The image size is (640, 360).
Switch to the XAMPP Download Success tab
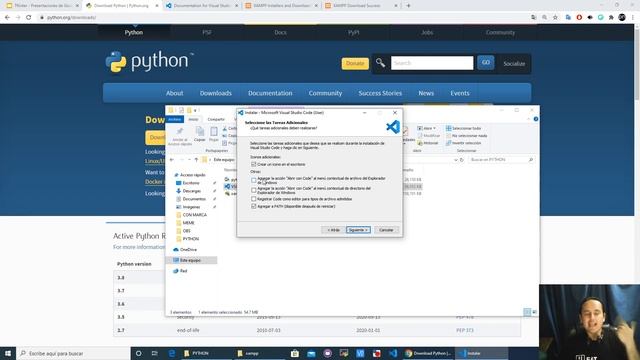(x=361, y=6)
